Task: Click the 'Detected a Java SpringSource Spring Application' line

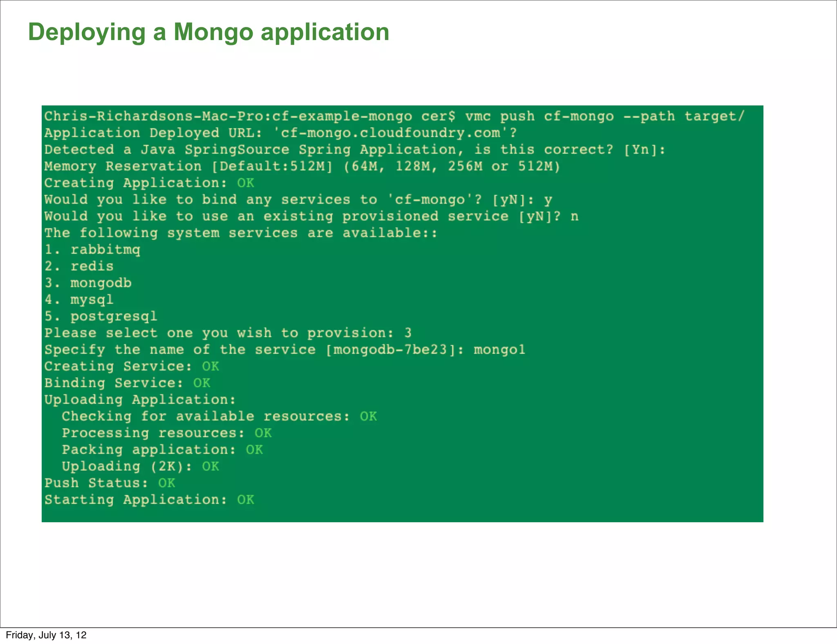Action: coord(355,150)
